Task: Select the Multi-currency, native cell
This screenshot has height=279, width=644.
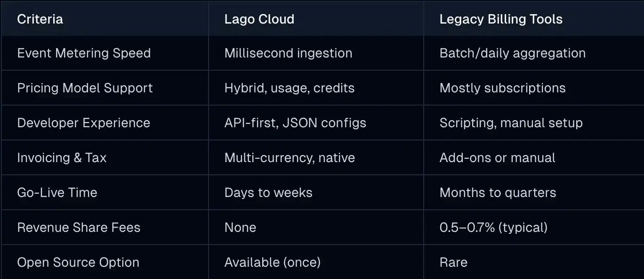Action: pyautogui.click(x=290, y=158)
